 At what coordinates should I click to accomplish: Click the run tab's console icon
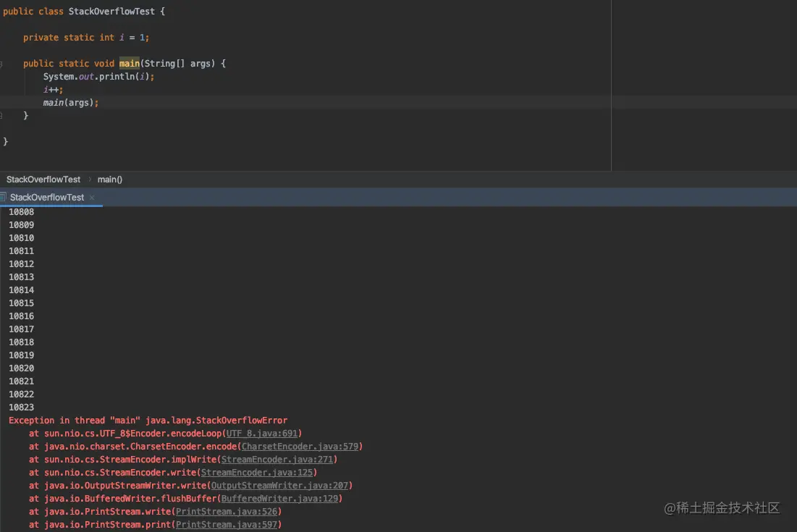point(3,197)
